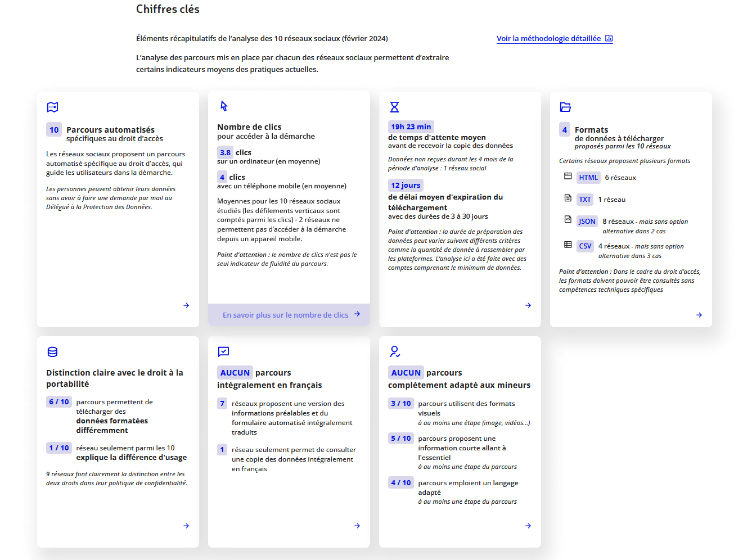The width and height of the screenshot is (752, 560).
Task: Click the '3.8' clics badge
Action: pos(225,152)
